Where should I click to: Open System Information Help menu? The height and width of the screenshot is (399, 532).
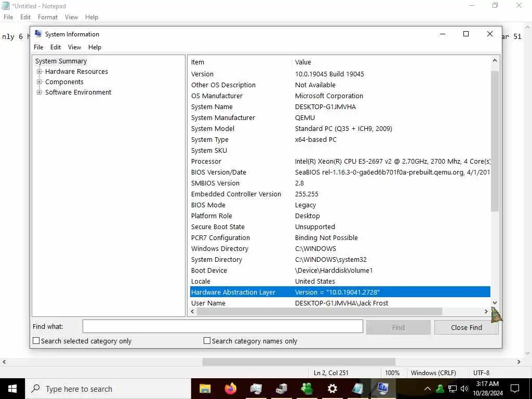coord(95,47)
